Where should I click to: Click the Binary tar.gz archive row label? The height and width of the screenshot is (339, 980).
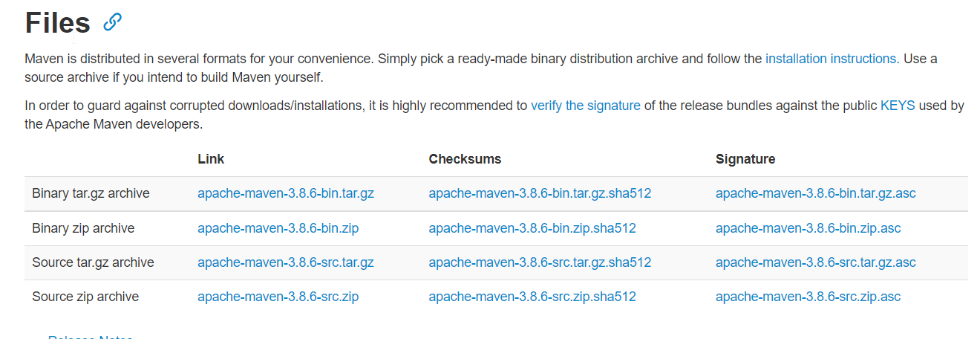(x=91, y=193)
